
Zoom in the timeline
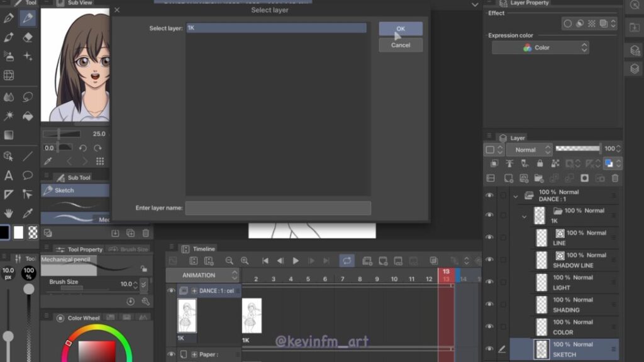click(245, 261)
